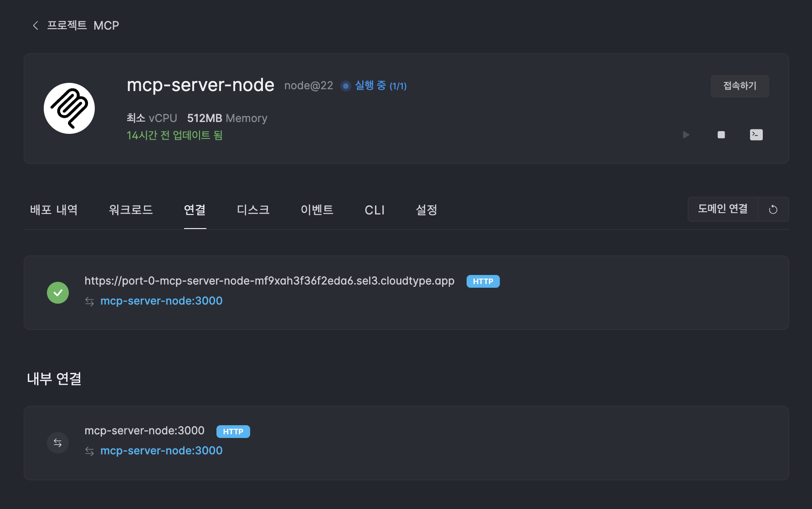The width and height of the screenshot is (812, 509).
Task: Click the 도메인 연결 button
Action: 723,209
